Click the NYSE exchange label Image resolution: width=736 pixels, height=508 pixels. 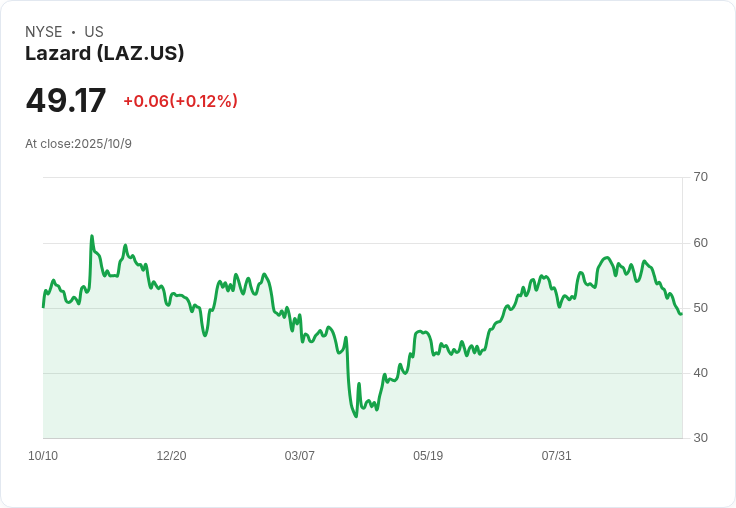click(43, 32)
